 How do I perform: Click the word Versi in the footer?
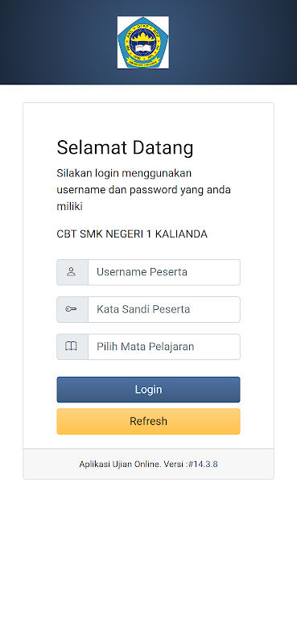tap(173, 464)
